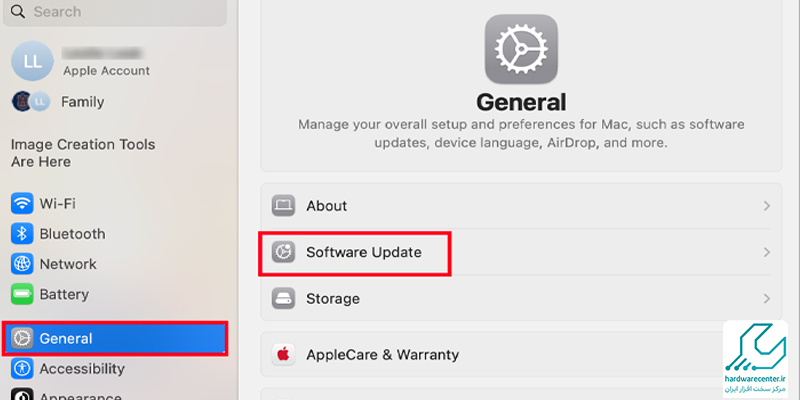Click the Search field
800x400 pixels.
tap(120, 12)
